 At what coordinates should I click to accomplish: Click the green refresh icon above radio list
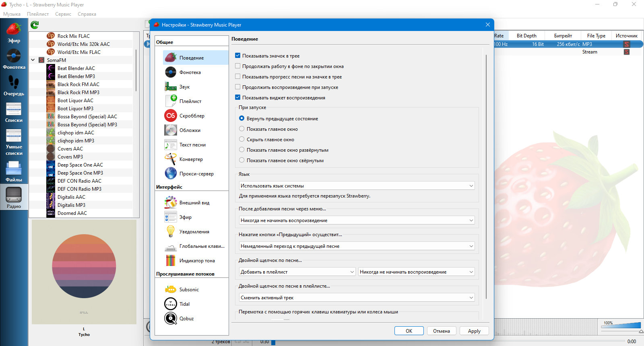pos(35,25)
